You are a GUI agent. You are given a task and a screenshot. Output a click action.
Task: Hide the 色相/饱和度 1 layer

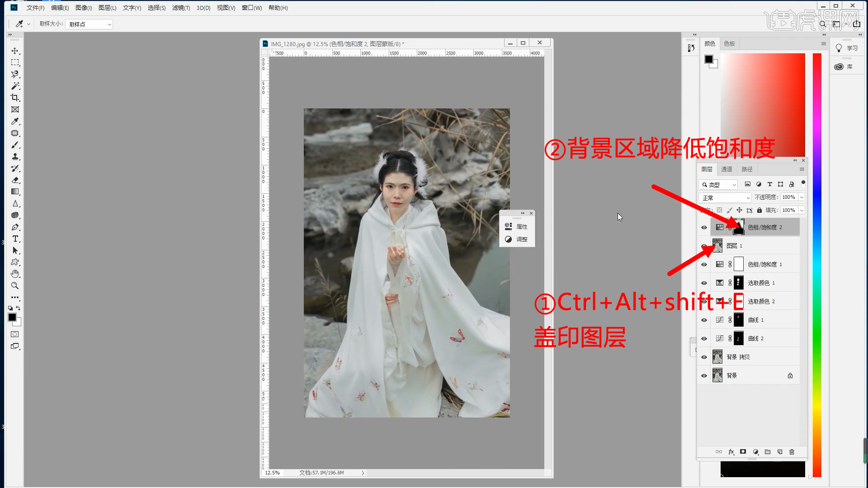coord(704,264)
